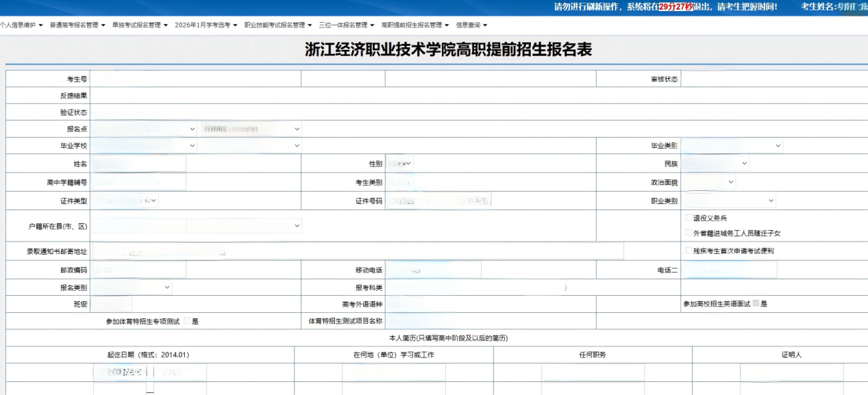This screenshot has width=868, height=395.
Task: Expand the 信息查询 menu
Action: point(471,25)
